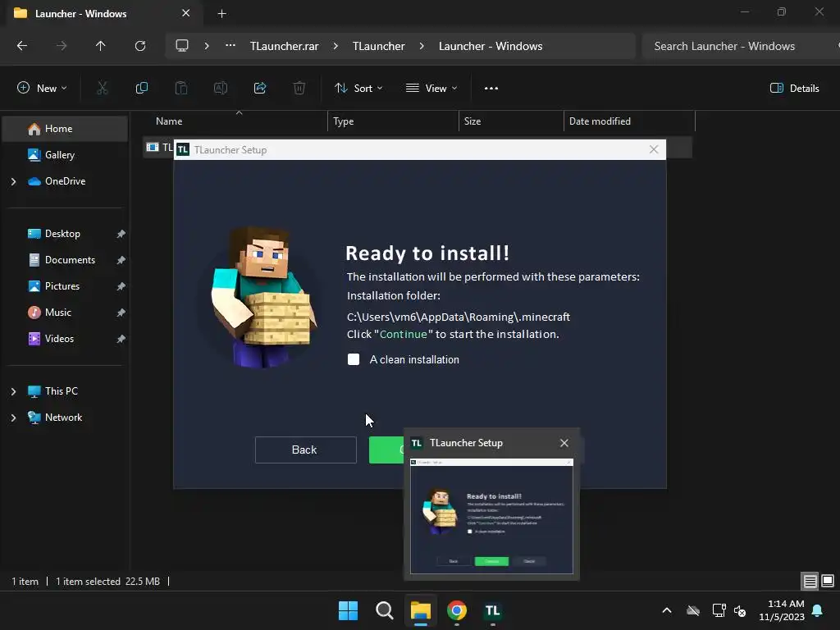Open Home in the navigation pane
The width and height of the screenshot is (840, 630).
point(65,129)
